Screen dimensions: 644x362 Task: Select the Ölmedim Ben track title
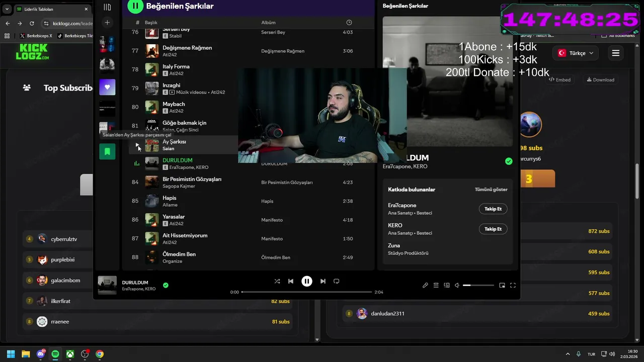[179, 254]
